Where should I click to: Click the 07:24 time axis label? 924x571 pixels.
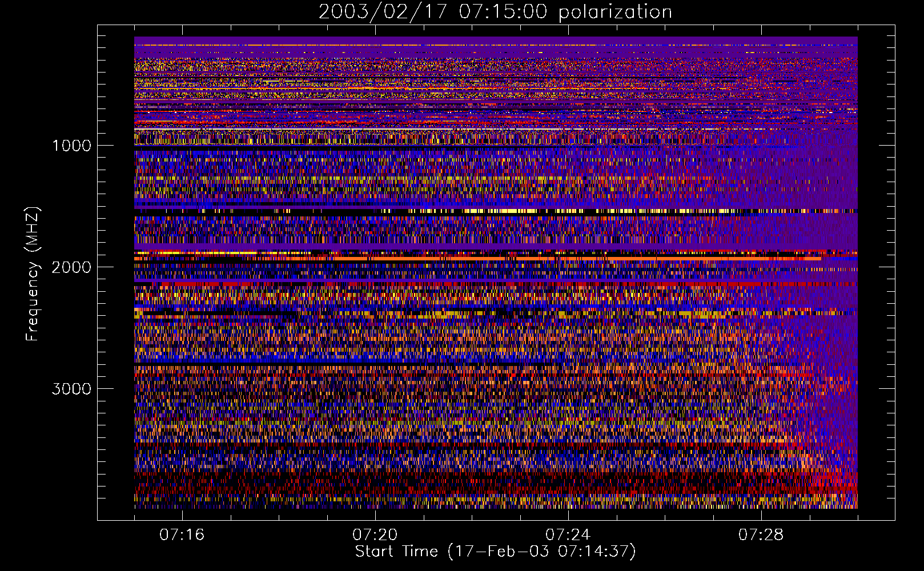[x=568, y=535]
